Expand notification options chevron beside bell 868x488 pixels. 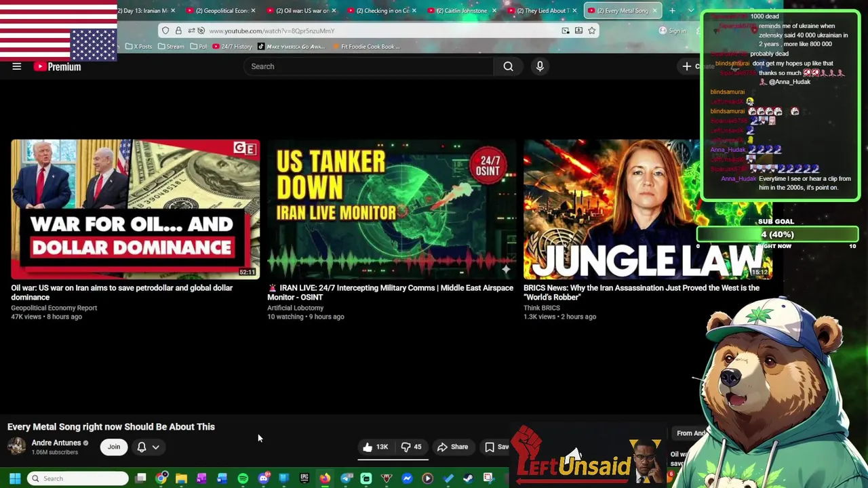click(155, 447)
